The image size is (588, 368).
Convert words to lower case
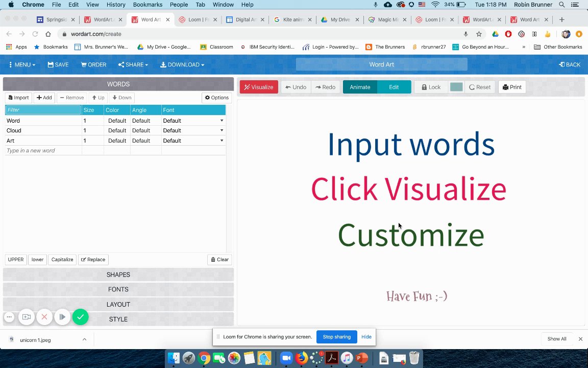coord(37,260)
